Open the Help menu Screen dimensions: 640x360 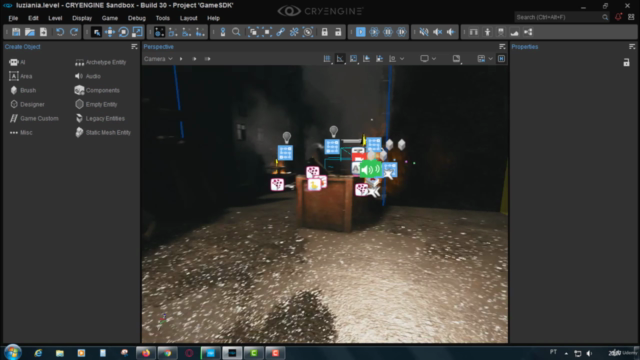[213, 18]
